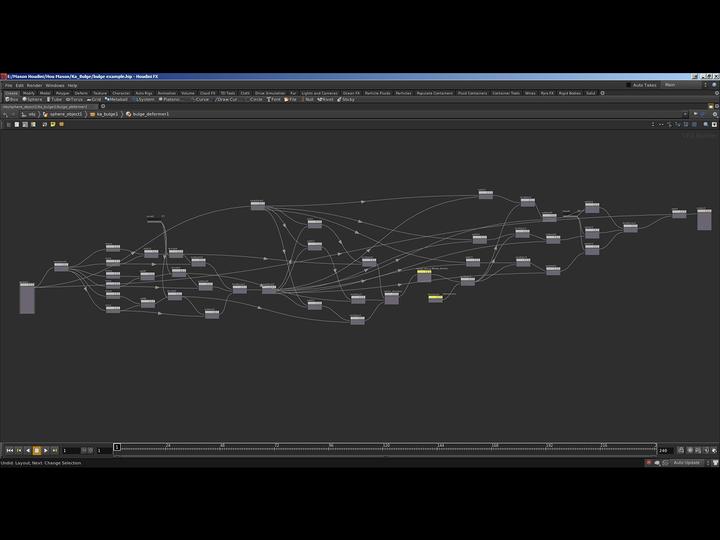Viewport: 720px width, 540px height.
Task: Toggle the Auto Takes checkbox
Action: coord(629,85)
